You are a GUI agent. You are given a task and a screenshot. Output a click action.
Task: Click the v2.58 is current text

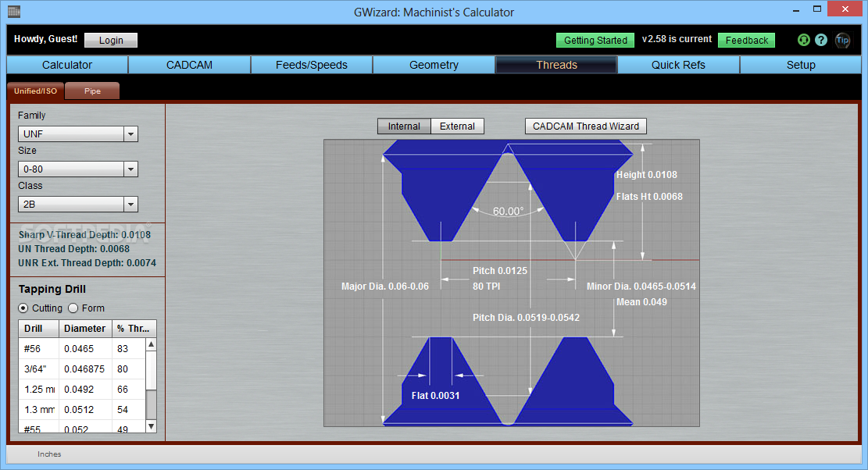[677, 39]
